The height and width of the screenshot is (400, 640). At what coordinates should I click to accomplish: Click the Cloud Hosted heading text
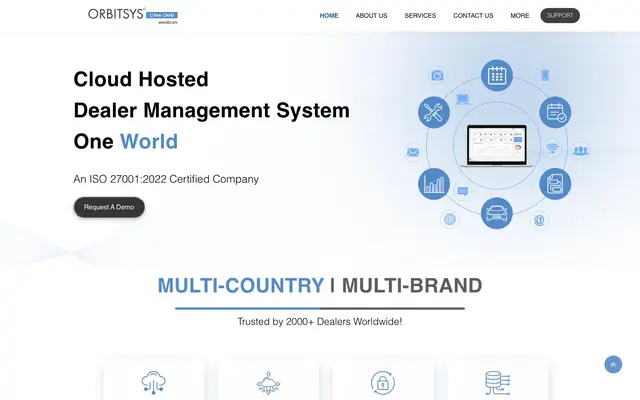[x=141, y=79]
